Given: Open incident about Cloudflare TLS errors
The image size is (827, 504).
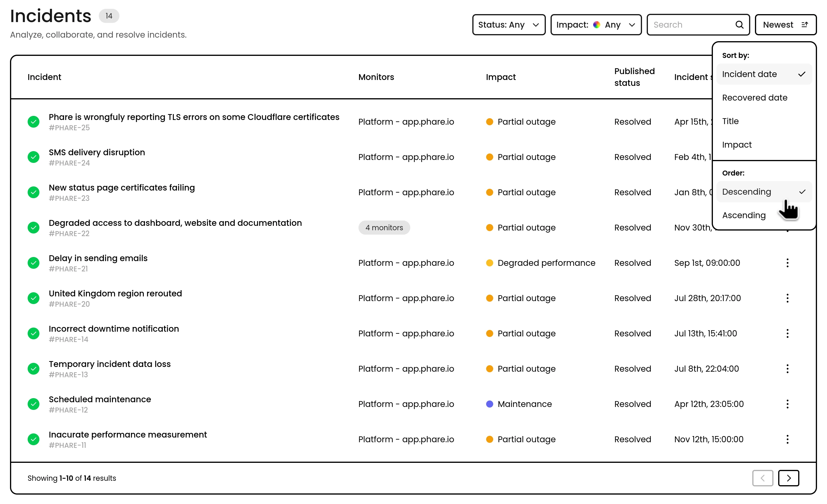Looking at the screenshot, I should point(194,117).
